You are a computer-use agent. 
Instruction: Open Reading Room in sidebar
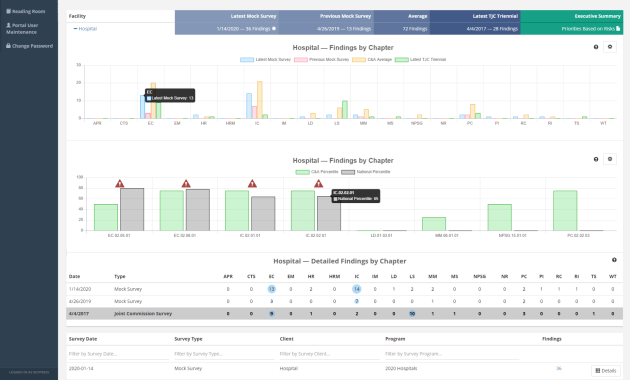pos(26,11)
